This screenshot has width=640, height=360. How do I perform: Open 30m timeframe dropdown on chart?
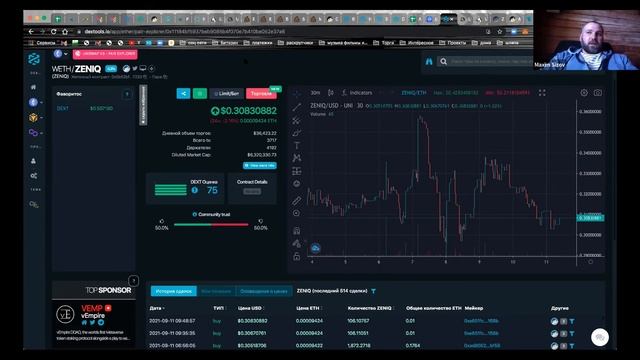[x=315, y=93]
